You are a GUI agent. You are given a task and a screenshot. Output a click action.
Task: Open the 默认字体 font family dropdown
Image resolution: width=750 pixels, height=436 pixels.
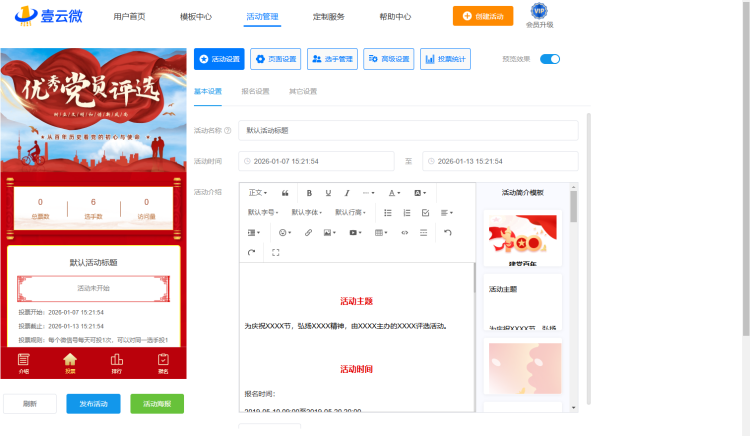point(308,212)
